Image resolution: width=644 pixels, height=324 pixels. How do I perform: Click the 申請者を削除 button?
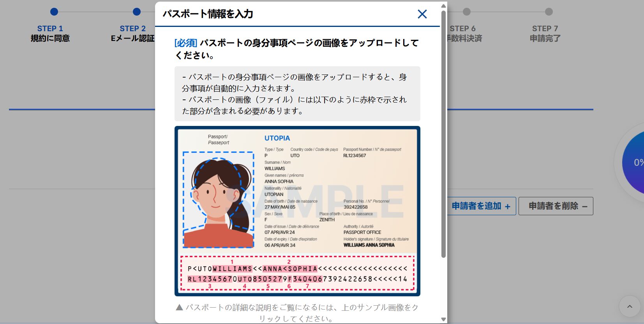pos(556,206)
